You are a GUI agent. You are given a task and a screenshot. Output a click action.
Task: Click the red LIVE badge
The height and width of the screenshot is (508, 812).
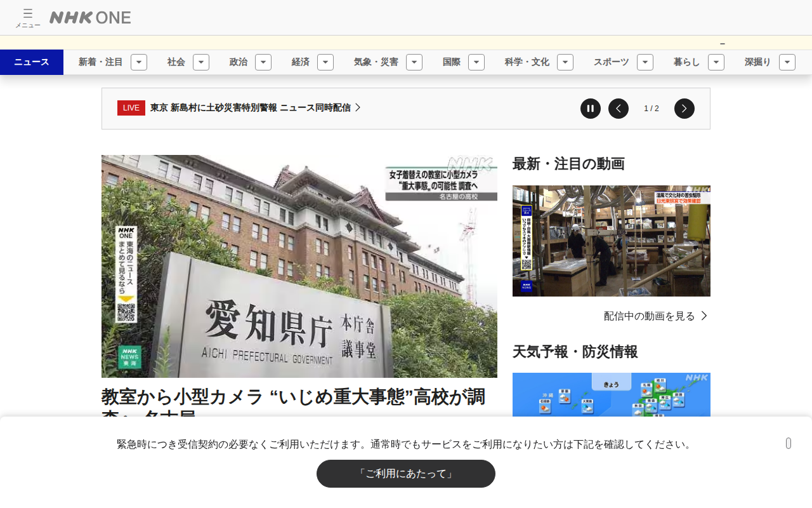pyautogui.click(x=131, y=108)
